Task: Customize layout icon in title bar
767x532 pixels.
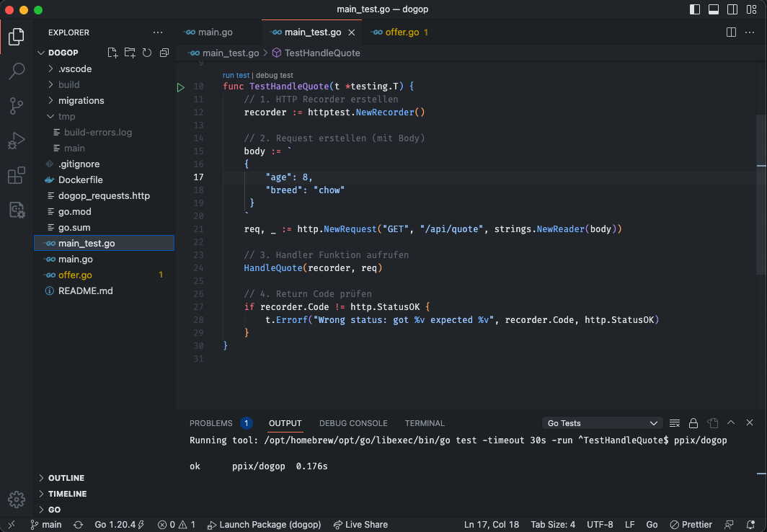Action: 751,9
